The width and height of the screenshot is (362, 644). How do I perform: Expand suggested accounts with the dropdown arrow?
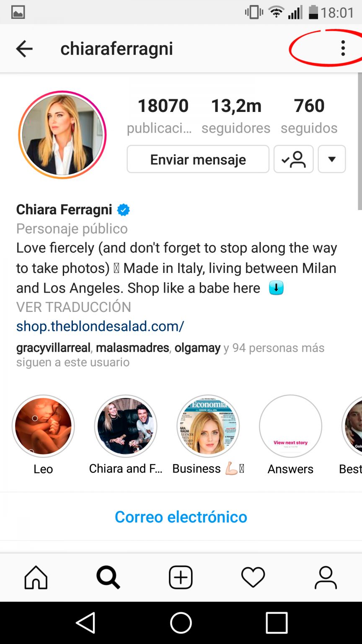332,159
